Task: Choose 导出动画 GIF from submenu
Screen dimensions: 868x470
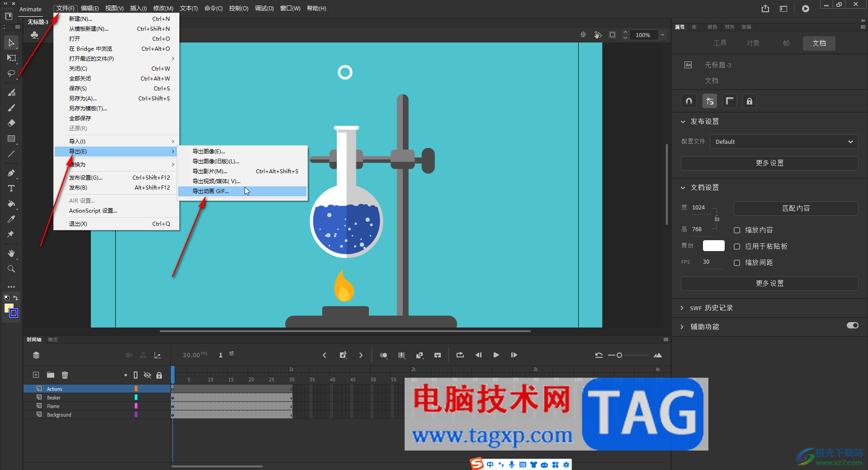Action: [x=242, y=191]
